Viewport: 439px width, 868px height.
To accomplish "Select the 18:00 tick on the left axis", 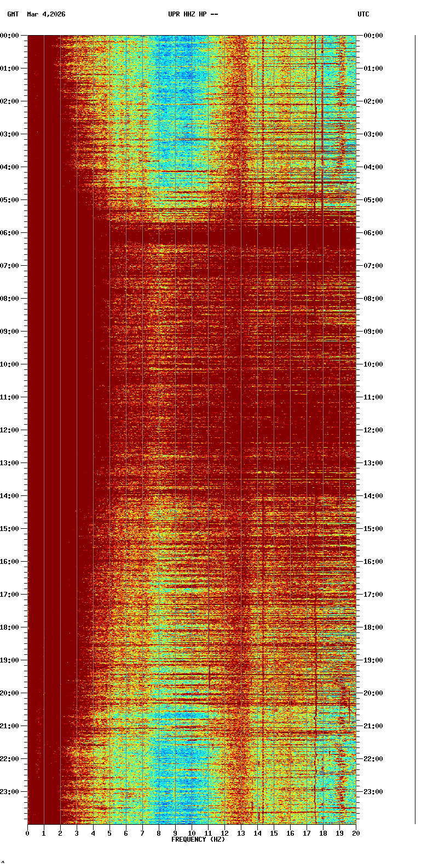I will (x=10, y=627).
